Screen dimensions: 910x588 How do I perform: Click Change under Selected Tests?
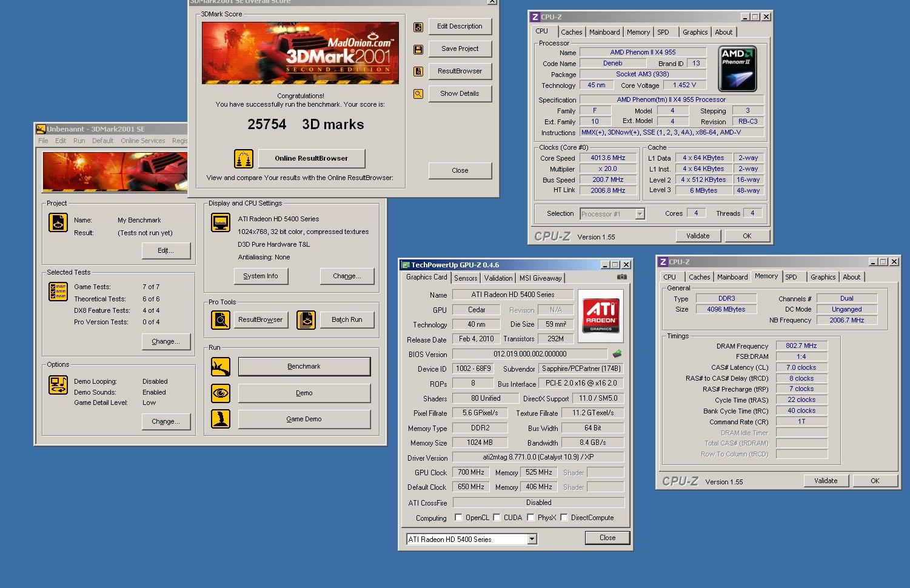point(166,341)
